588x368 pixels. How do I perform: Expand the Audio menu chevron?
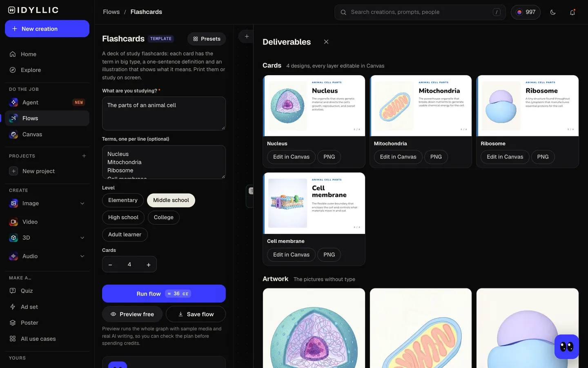[x=82, y=256]
